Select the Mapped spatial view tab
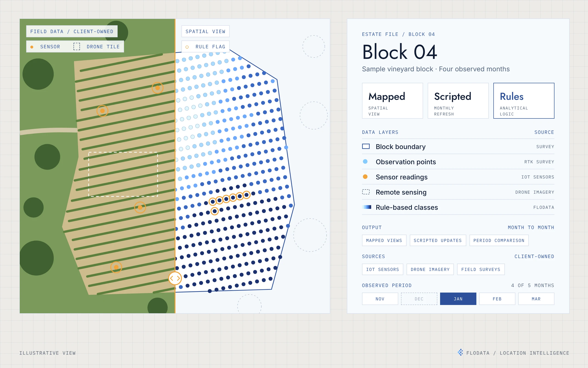 (x=392, y=101)
